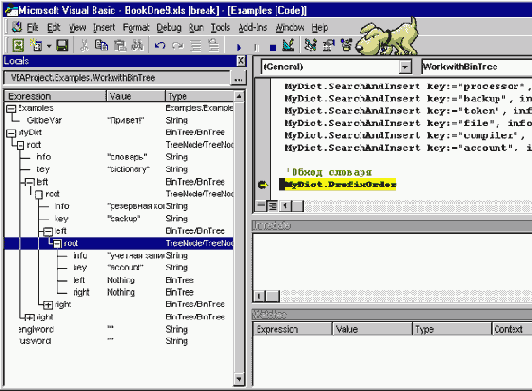Collapse the root node under MyDict

[x=20, y=146]
